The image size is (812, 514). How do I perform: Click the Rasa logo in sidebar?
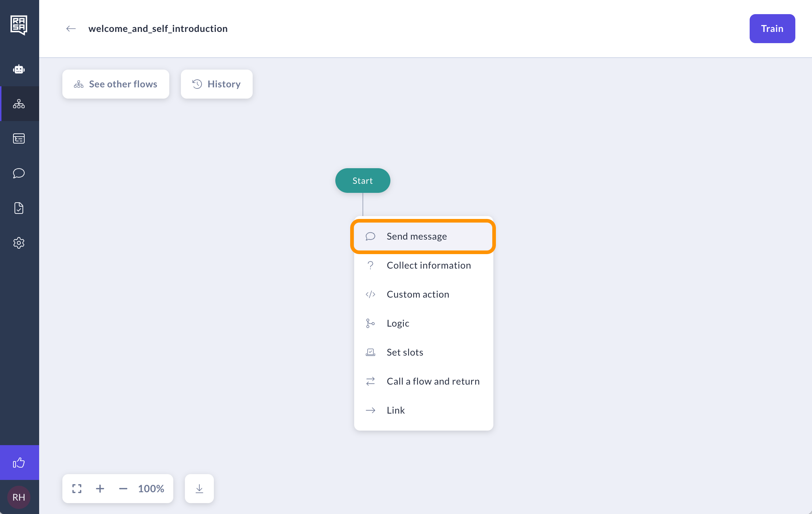pos(19,25)
